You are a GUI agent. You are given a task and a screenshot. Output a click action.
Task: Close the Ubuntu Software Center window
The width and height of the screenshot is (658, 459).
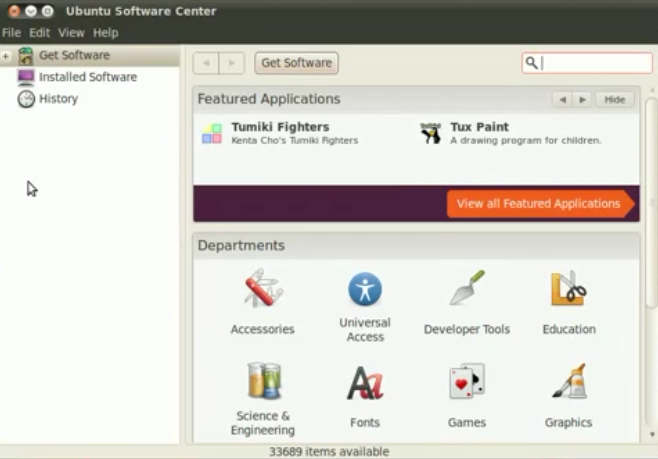pyautogui.click(x=14, y=11)
